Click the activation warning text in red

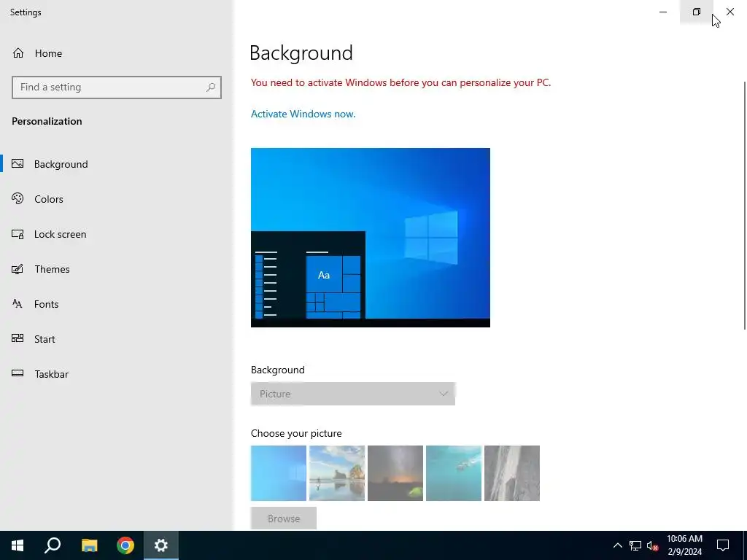point(400,83)
